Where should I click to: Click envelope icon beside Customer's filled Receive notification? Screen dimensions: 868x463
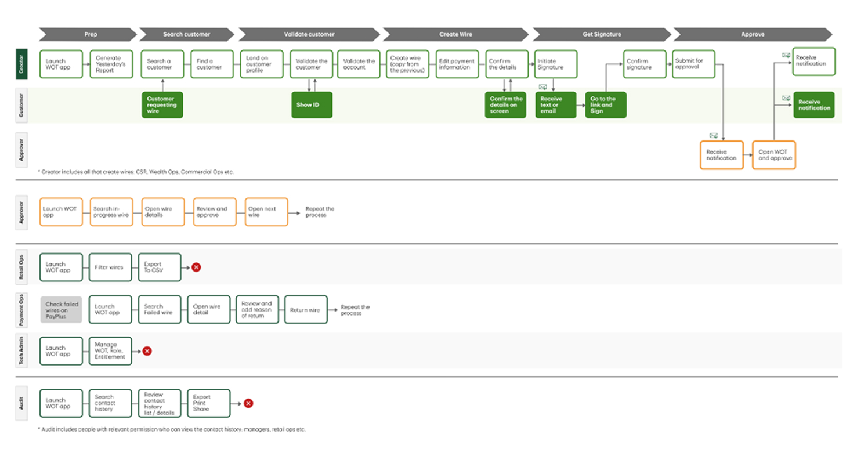pyautogui.click(x=786, y=98)
